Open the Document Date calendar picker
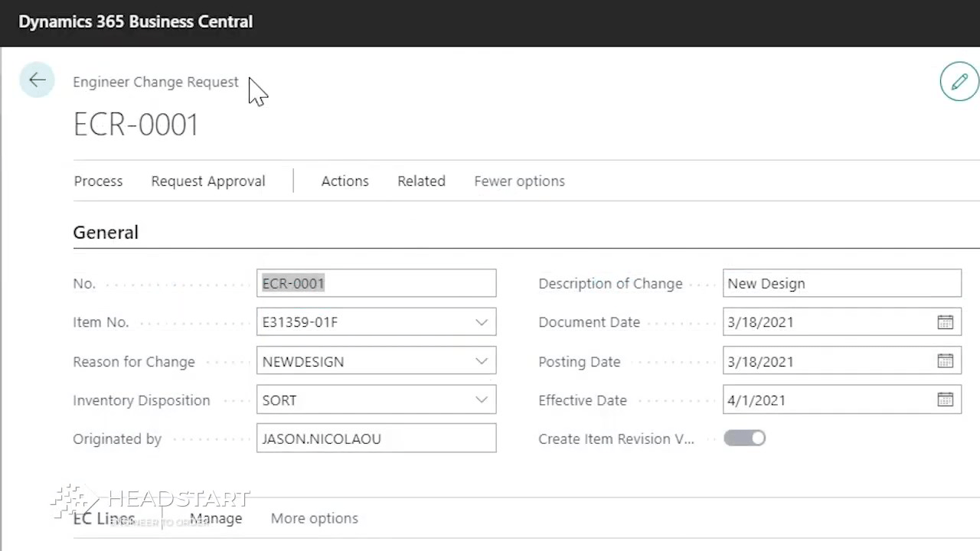Image resolution: width=980 pixels, height=551 pixels. tap(946, 322)
